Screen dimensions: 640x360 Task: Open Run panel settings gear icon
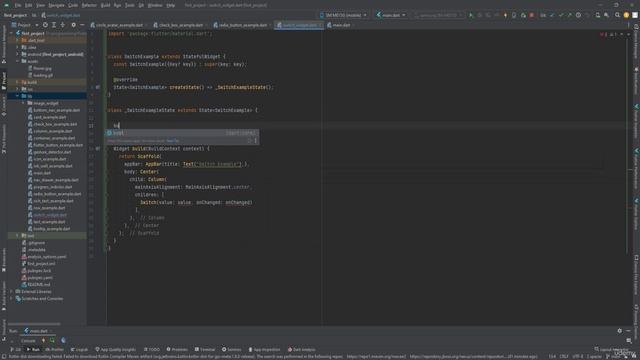(x=620, y=331)
